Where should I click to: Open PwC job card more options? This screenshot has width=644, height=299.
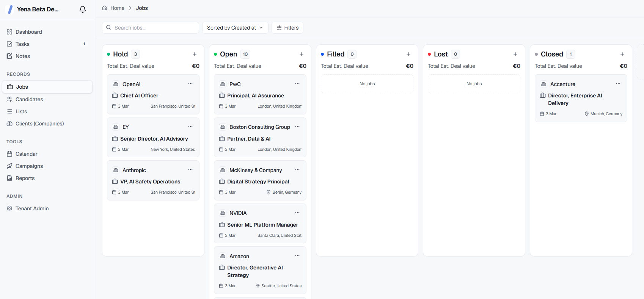coord(297,83)
